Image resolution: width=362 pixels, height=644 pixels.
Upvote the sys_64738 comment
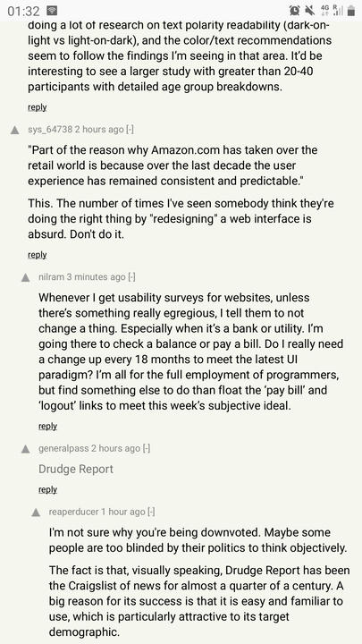tap(15, 131)
